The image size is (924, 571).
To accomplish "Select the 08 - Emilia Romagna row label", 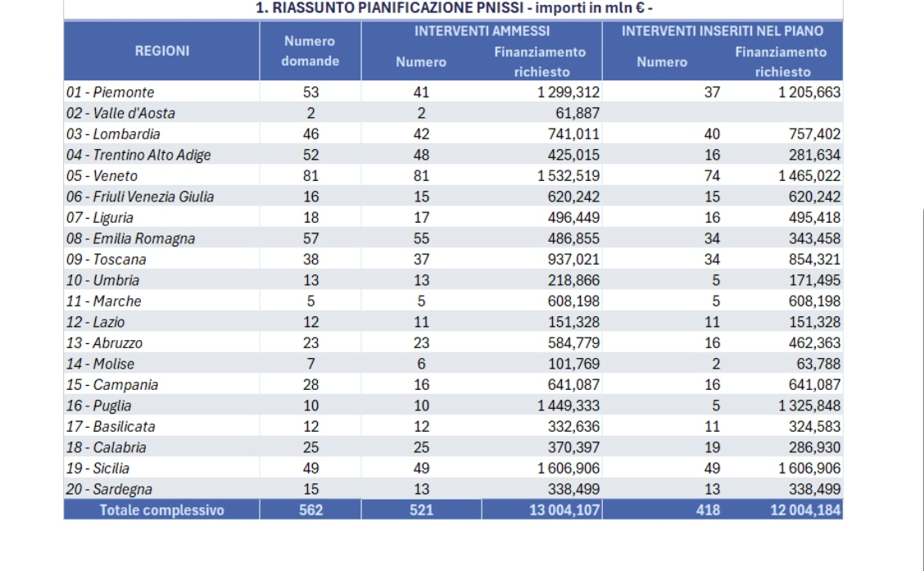I will click(x=131, y=238).
